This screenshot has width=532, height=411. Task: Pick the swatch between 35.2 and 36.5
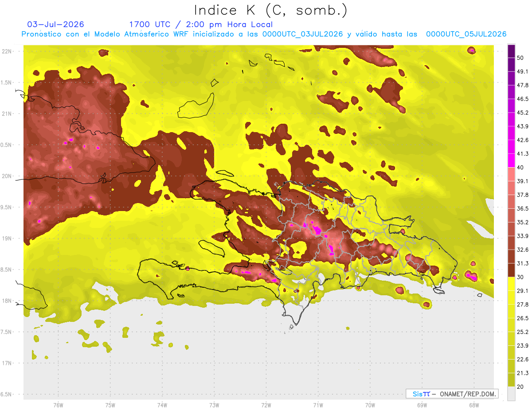tap(511, 215)
